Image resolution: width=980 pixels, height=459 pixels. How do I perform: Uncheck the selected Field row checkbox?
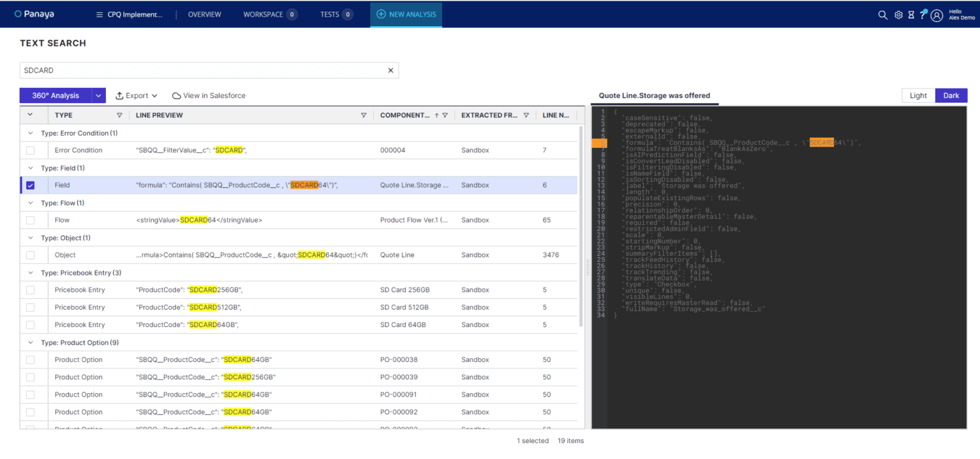point(30,186)
